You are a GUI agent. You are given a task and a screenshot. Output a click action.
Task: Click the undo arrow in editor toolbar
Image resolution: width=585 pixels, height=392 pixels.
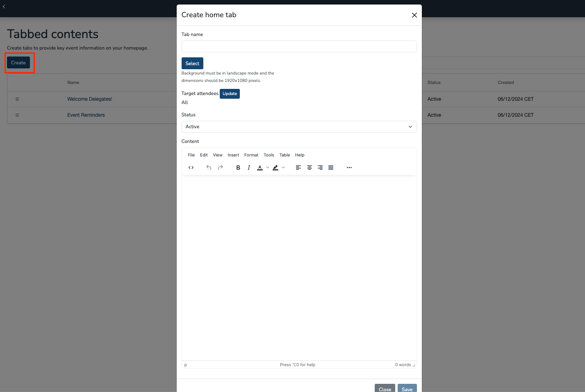209,168
